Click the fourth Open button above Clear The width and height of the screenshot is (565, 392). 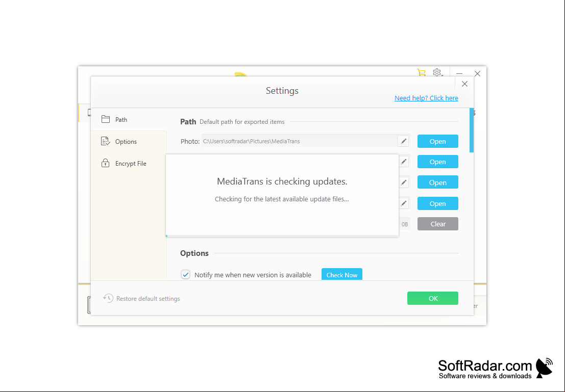(x=438, y=203)
